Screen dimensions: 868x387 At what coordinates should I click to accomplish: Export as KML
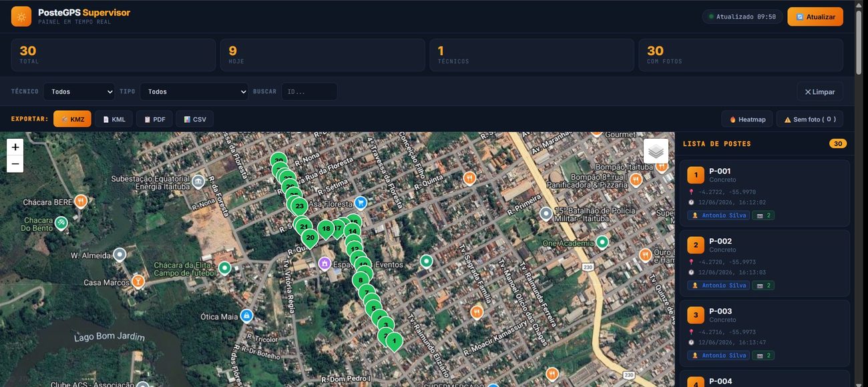(x=114, y=119)
